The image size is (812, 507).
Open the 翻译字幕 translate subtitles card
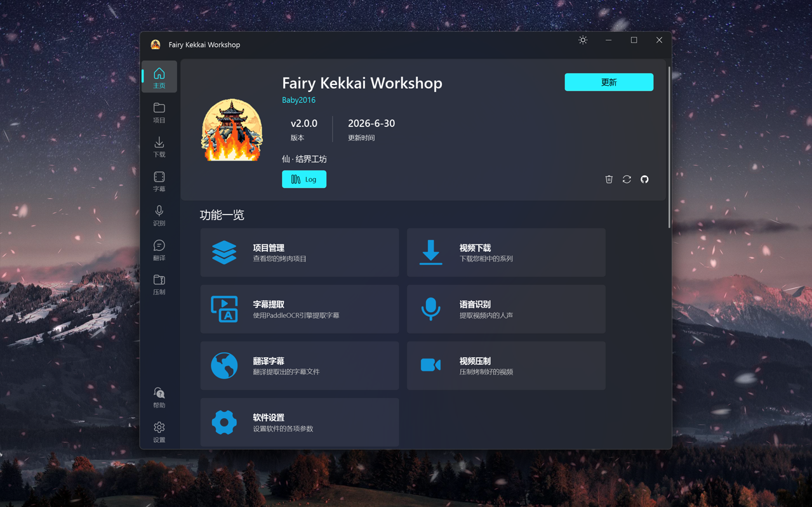click(x=300, y=365)
